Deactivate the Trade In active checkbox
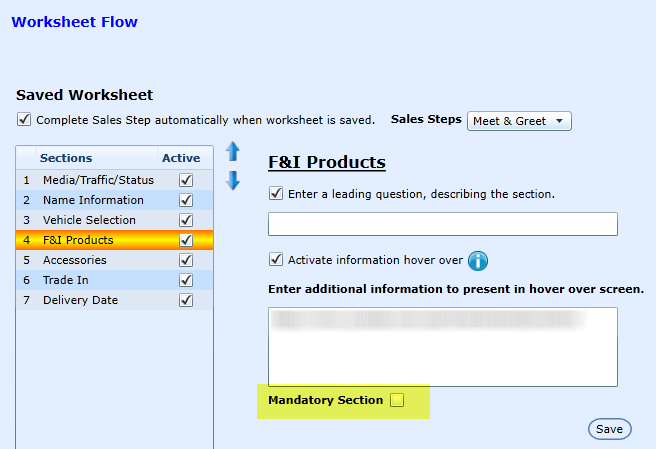The width and height of the screenshot is (656, 449). 185,280
